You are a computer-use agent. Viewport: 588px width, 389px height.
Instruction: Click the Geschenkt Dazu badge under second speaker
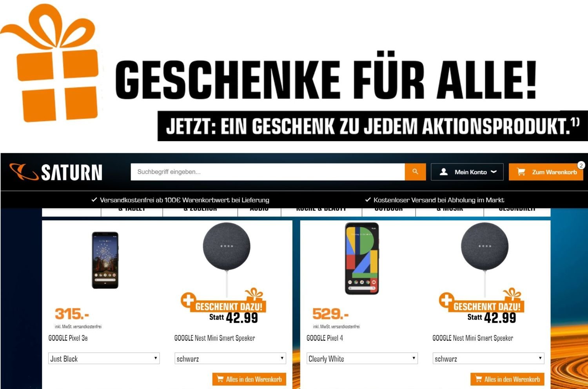tap(482, 301)
